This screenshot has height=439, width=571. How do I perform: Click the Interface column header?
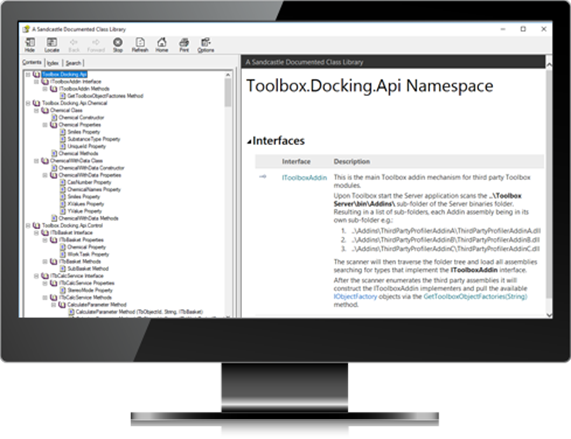(296, 162)
